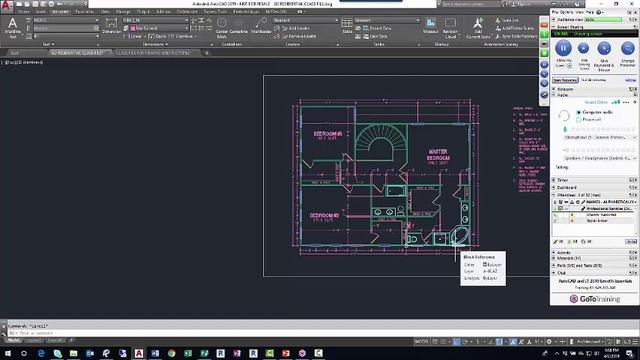This screenshot has width=640, height=360.
Task: Open AutoCAD from Windows taskbar
Action: pos(139,353)
